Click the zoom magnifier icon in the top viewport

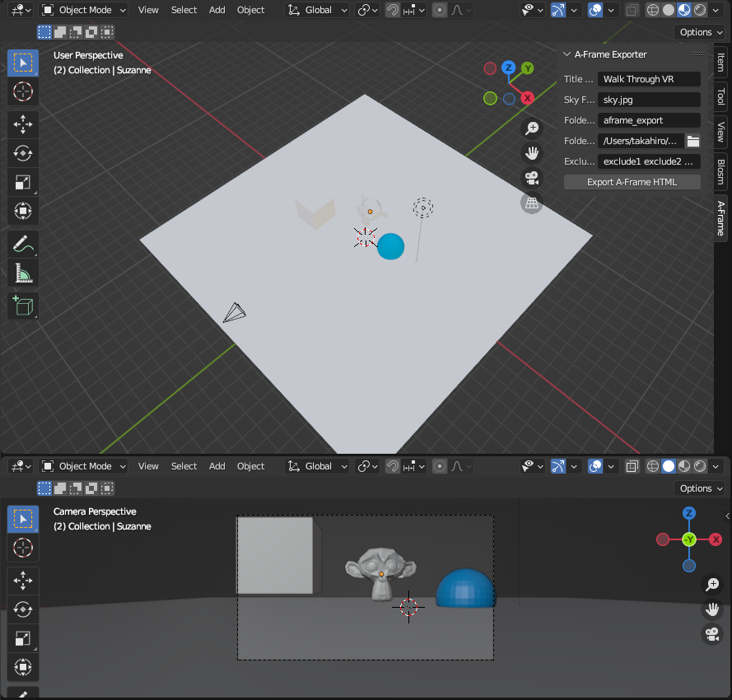pyautogui.click(x=532, y=128)
